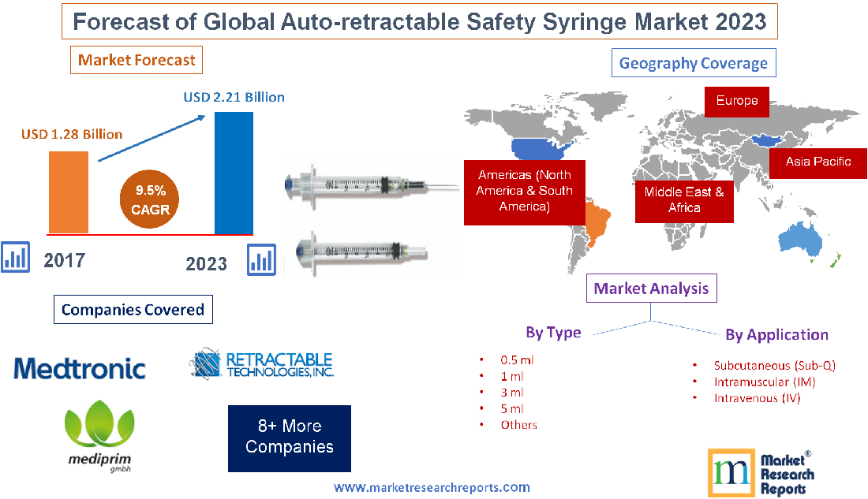This screenshot has height=499, width=868.
Task: Expand the By Type list
Action: [553, 332]
